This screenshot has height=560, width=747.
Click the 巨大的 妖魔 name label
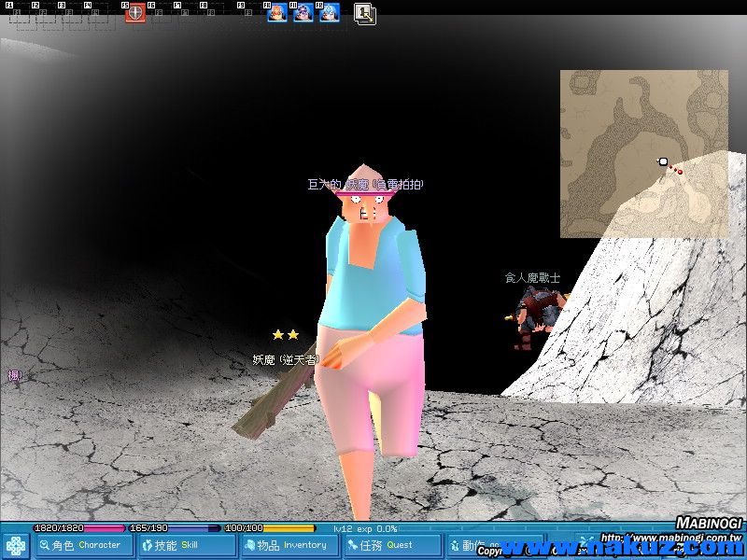(365, 184)
